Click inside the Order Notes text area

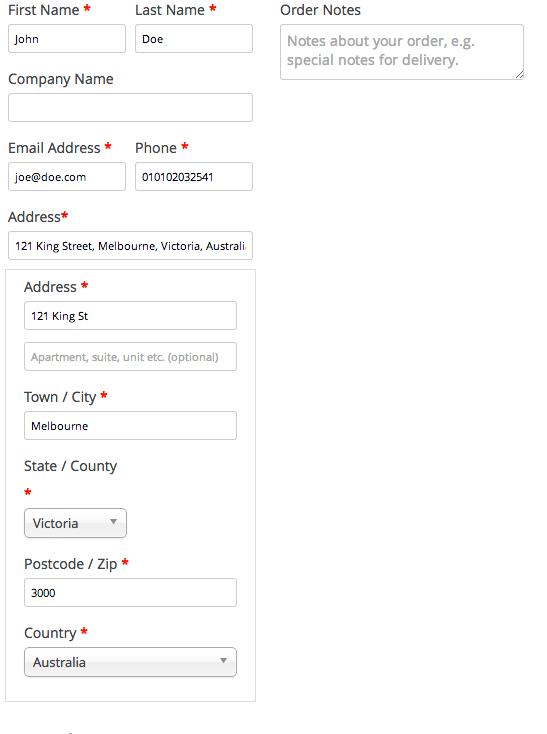(x=402, y=52)
